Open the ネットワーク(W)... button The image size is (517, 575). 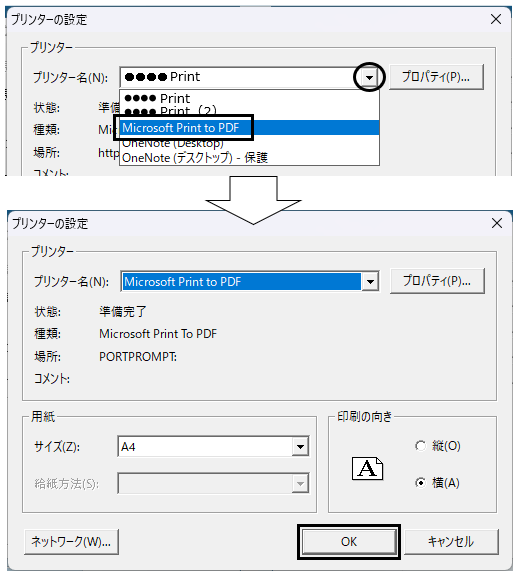click(x=71, y=542)
